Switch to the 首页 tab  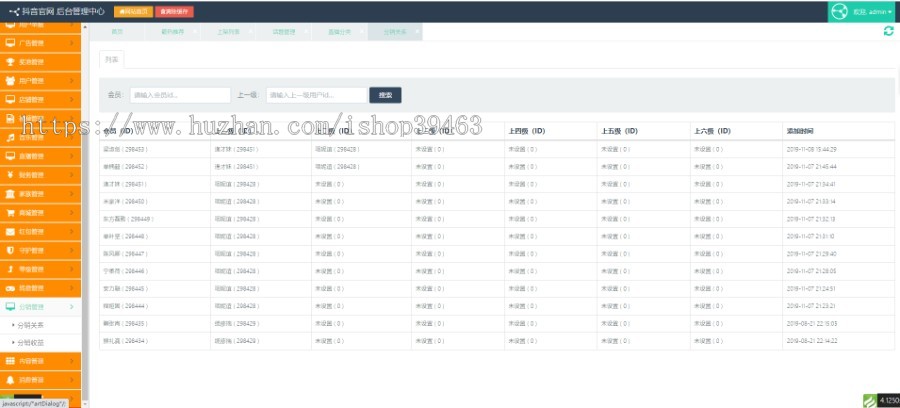tap(117, 32)
